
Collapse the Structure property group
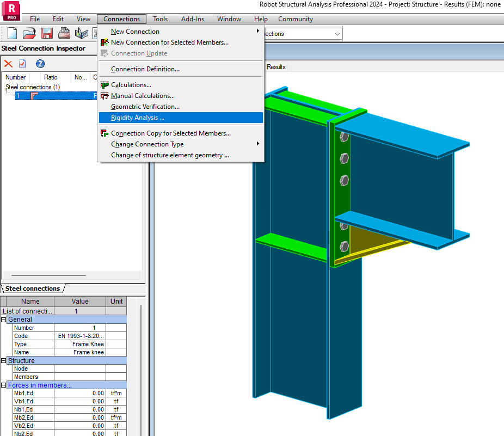[3, 361]
